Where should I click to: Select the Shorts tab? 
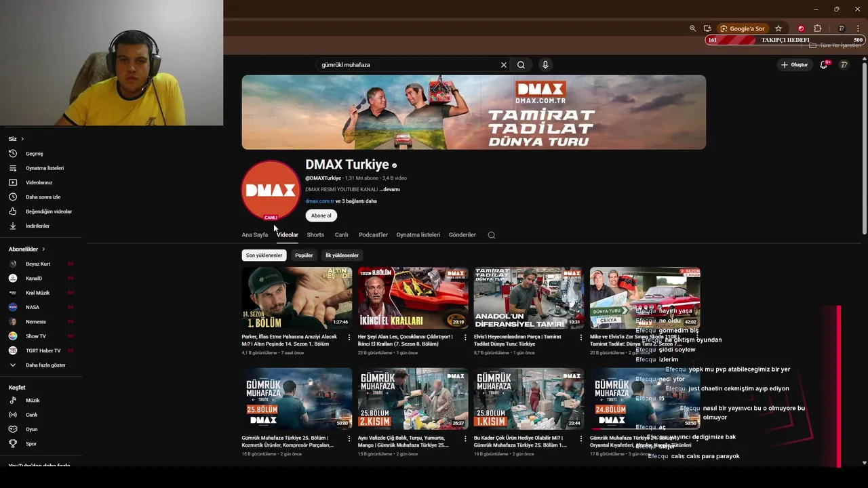[315, 235]
